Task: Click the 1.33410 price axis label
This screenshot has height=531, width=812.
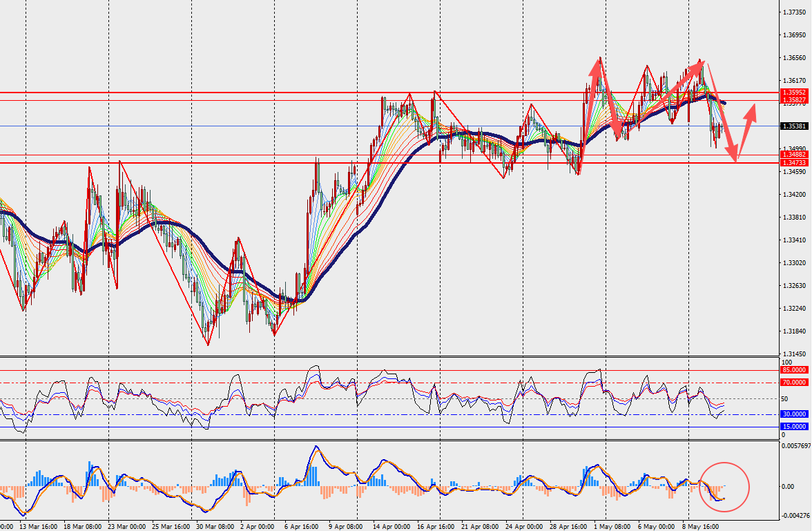Action: pos(794,240)
